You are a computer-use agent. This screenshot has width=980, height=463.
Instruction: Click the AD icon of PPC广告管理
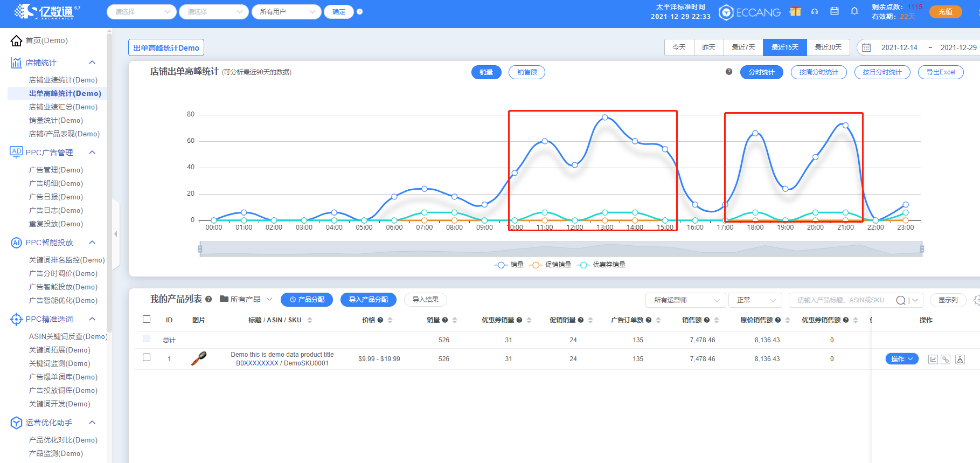tap(16, 152)
